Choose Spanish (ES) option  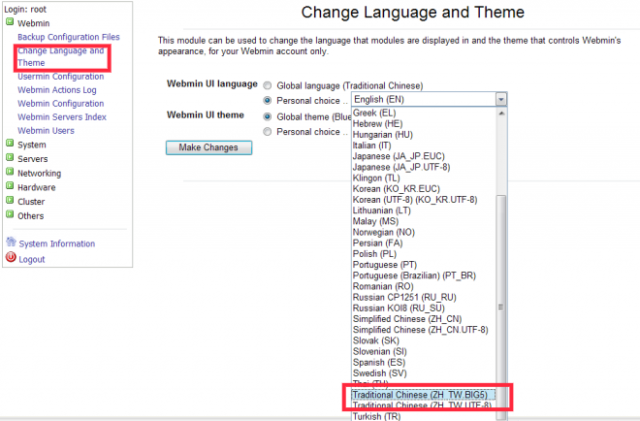[x=424, y=362]
